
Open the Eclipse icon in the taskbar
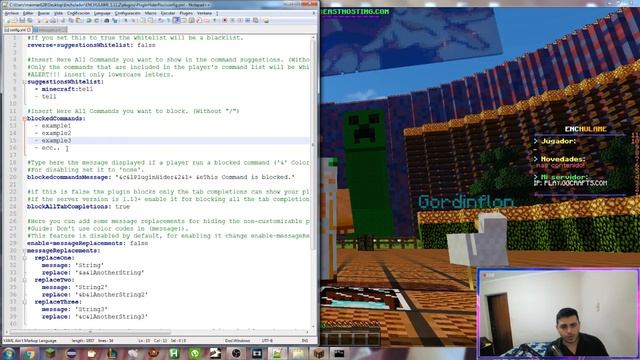click(71, 353)
